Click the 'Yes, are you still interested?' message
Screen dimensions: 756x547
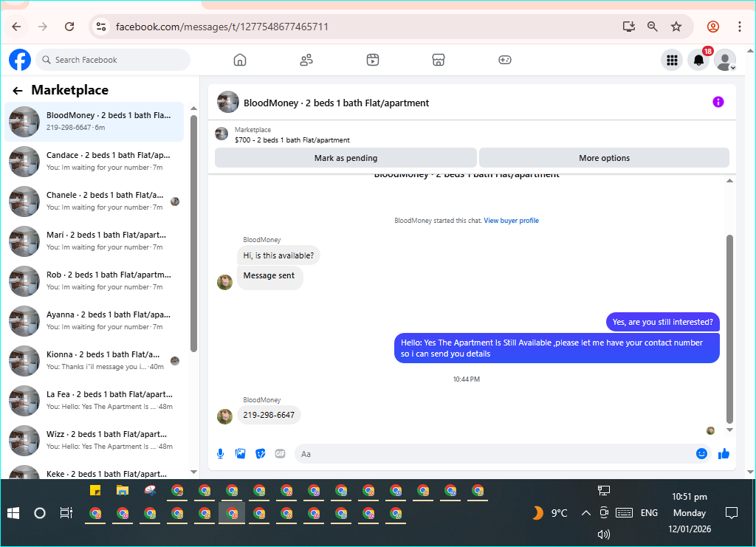click(662, 322)
